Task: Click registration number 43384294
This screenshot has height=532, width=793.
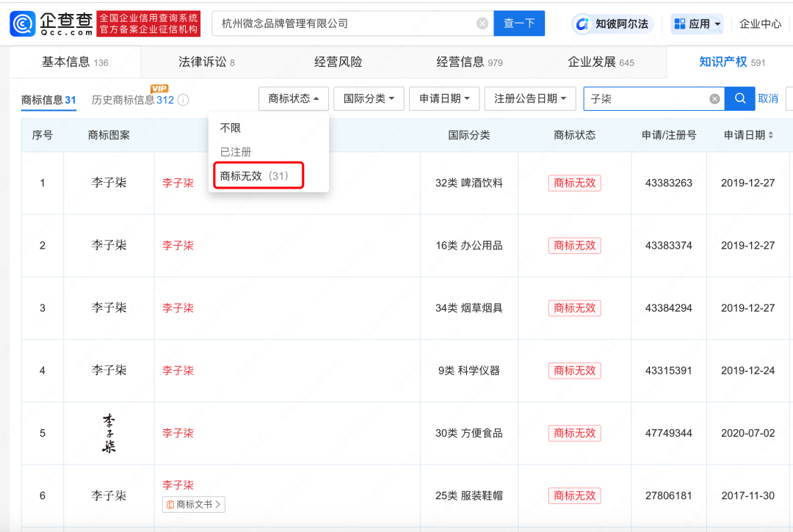Action: [669, 308]
